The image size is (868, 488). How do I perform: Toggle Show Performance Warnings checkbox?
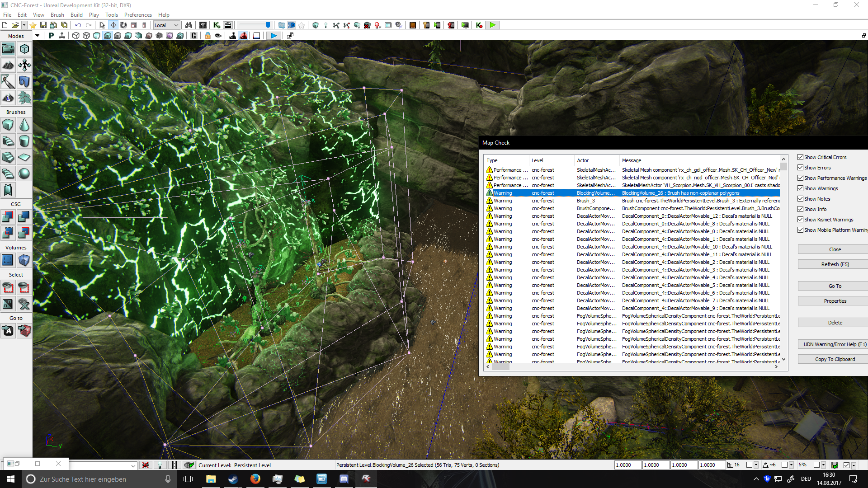click(x=801, y=178)
